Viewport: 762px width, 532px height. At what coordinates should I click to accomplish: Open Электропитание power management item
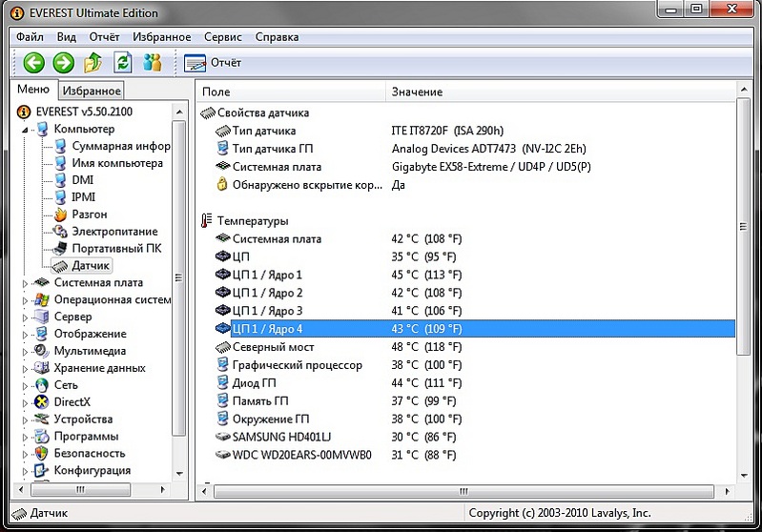(114, 232)
